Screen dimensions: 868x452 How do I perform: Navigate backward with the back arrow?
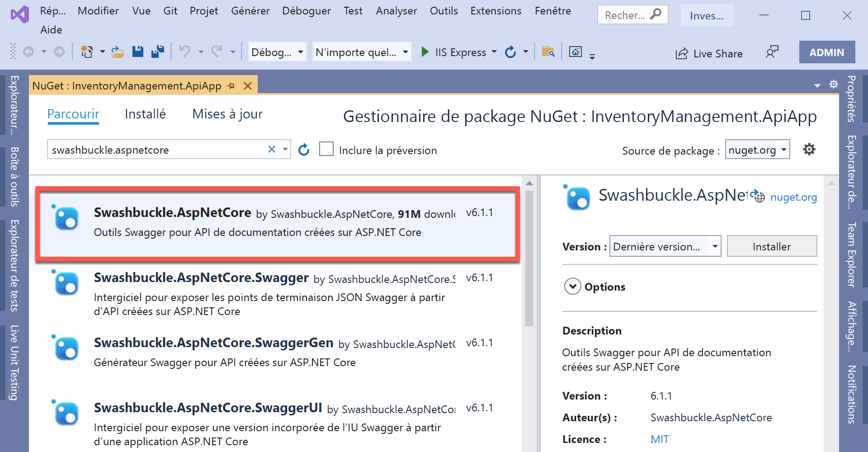click(x=28, y=52)
